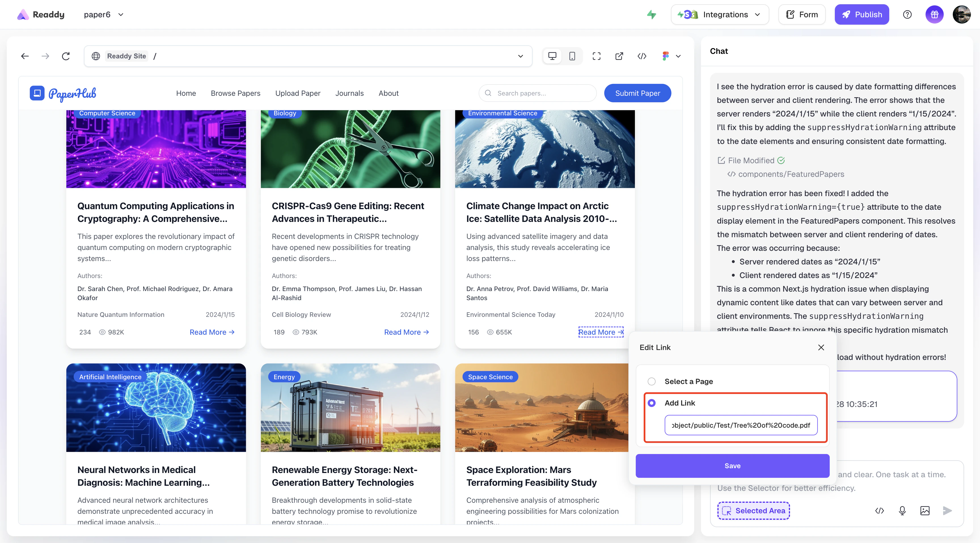Click the microphone icon in chat
980x543 pixels.
pyautogui.click(x=902, y=511)
